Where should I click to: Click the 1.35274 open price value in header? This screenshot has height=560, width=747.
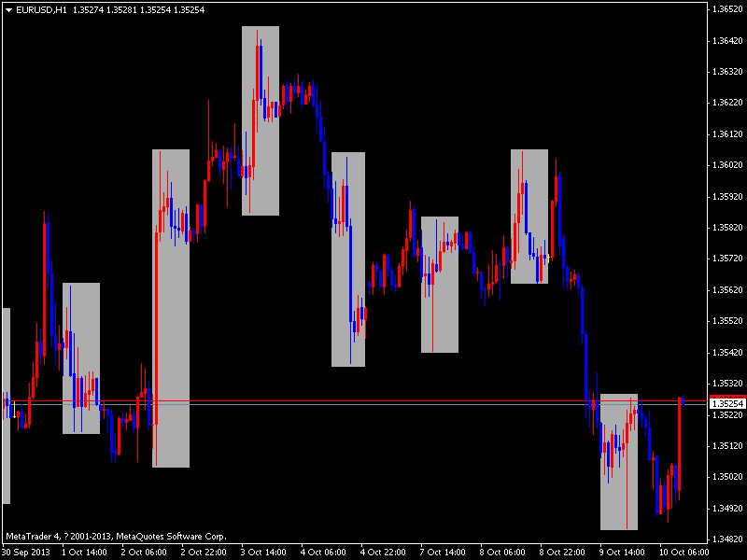[x=88, y=10]
